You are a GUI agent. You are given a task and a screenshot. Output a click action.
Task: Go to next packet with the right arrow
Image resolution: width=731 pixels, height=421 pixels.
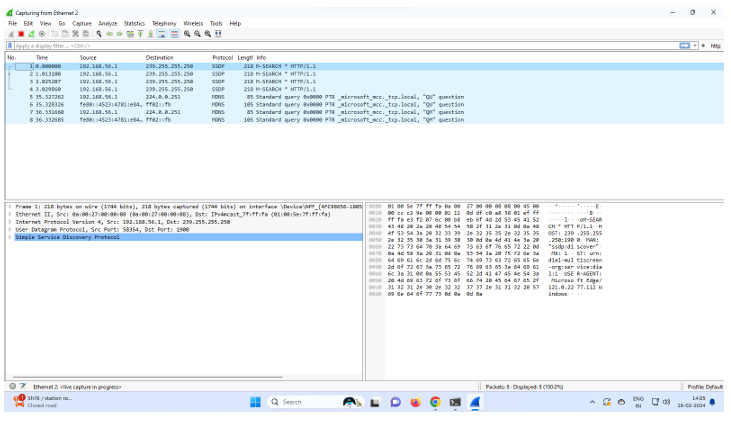tap(119, 34)
